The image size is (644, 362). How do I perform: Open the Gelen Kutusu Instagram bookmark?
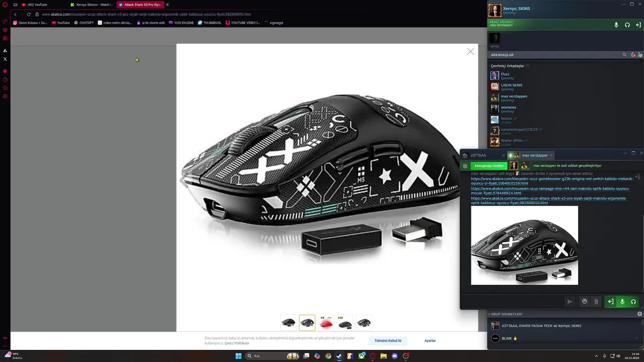point(30,23)
